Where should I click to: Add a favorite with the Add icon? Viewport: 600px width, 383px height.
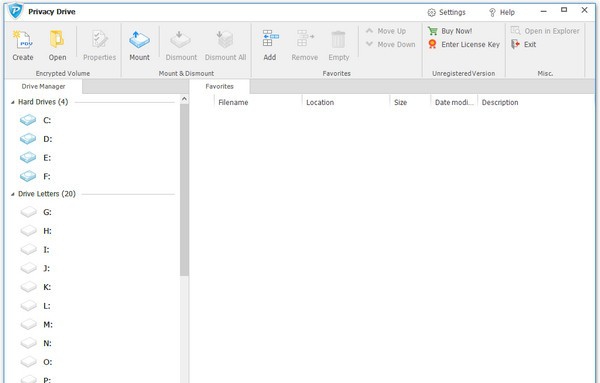point(270,46)
